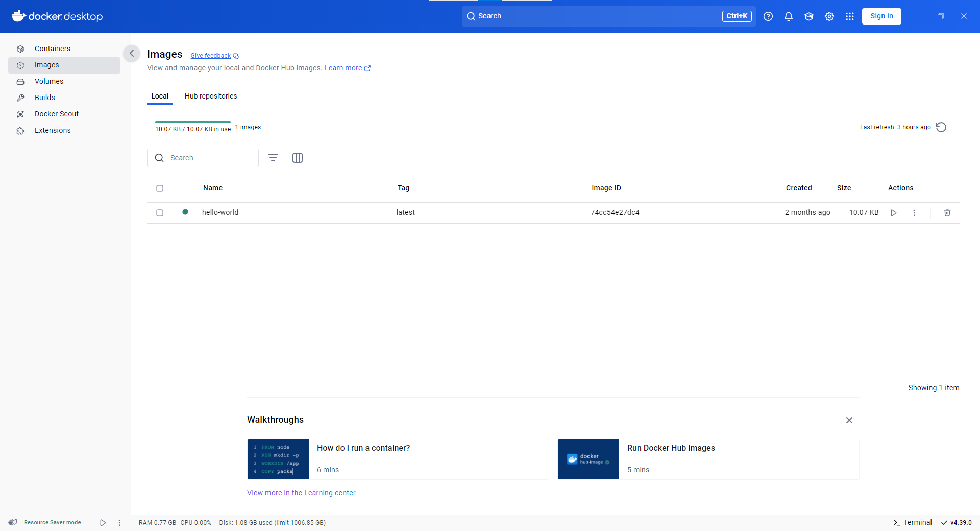This screenshot has height=531, width=980.
Task: Click the 'latest' tag cell
Action: (x=406, y=212)
